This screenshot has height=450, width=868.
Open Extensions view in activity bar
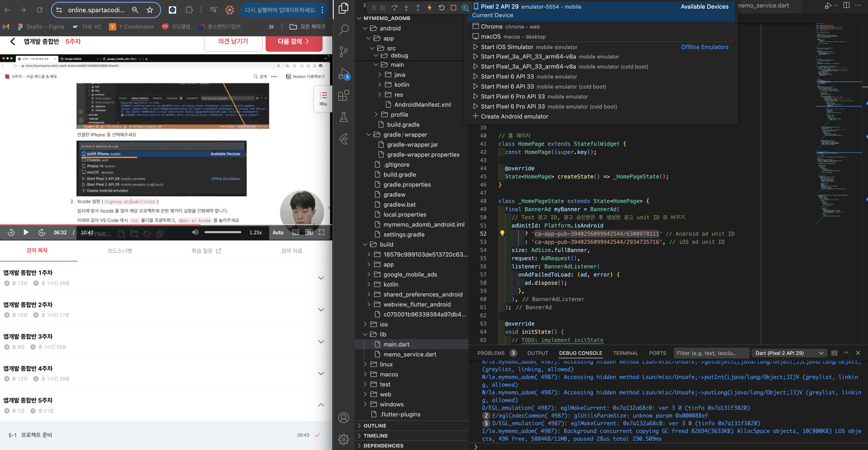343,95
